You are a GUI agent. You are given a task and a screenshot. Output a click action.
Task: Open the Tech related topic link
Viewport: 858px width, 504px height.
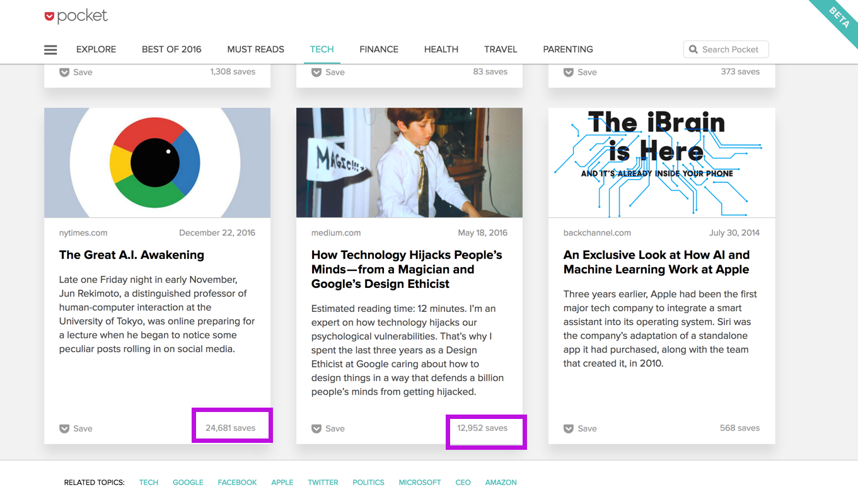(149, 483)
